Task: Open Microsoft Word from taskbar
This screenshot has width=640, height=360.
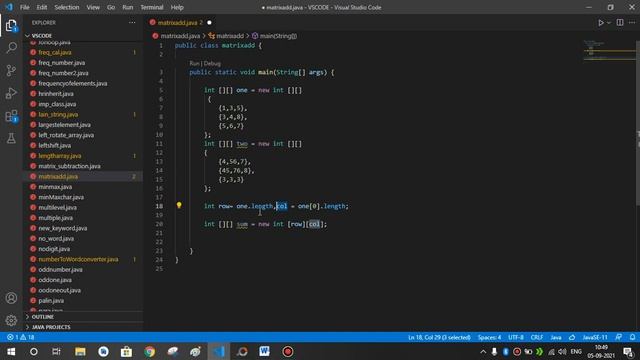Action: tap(264, 351)
